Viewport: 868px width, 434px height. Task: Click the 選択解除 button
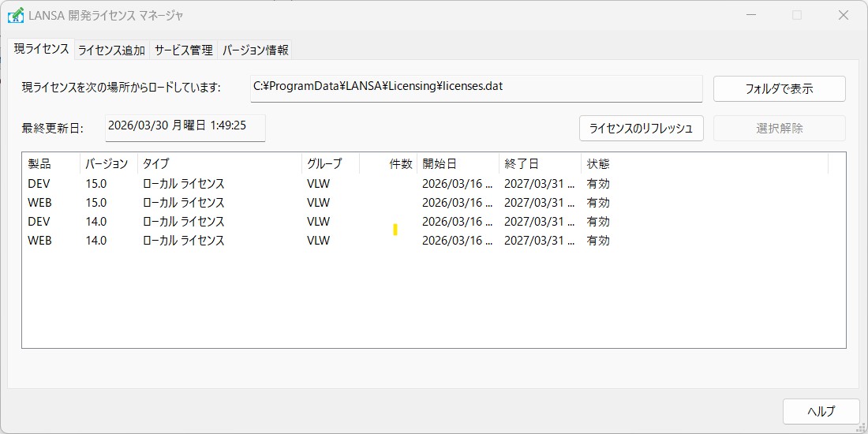click(779, 128)
